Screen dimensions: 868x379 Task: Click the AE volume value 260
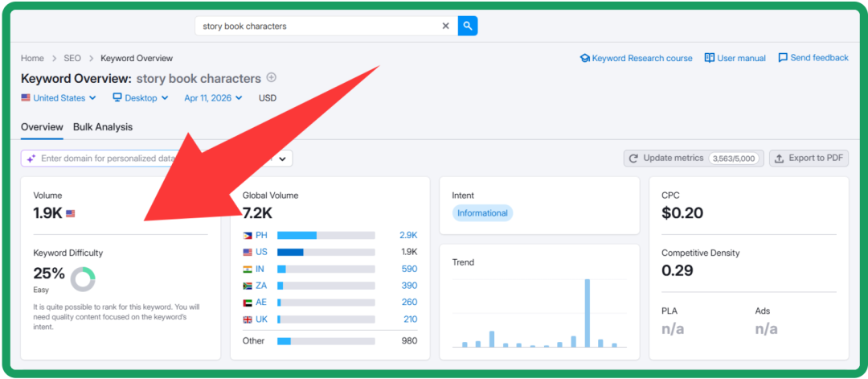pyautogui.click(x=410, y=303)
